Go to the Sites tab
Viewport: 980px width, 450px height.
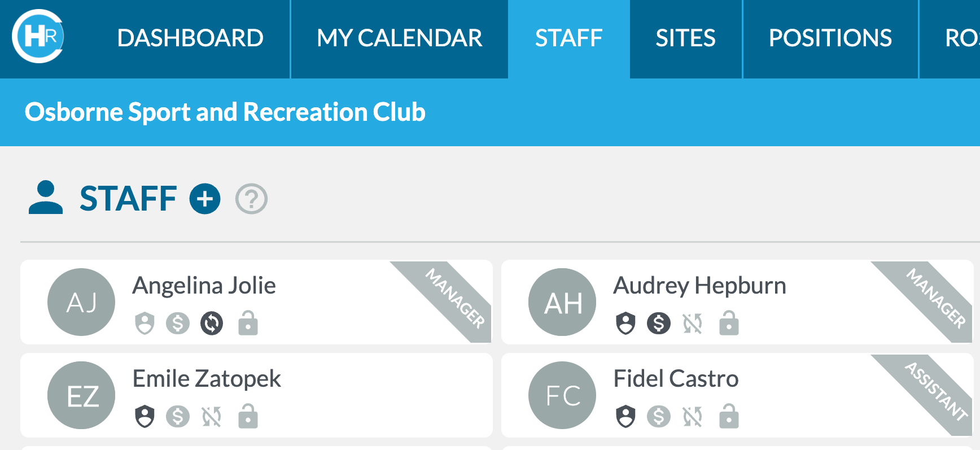point(685,38)
